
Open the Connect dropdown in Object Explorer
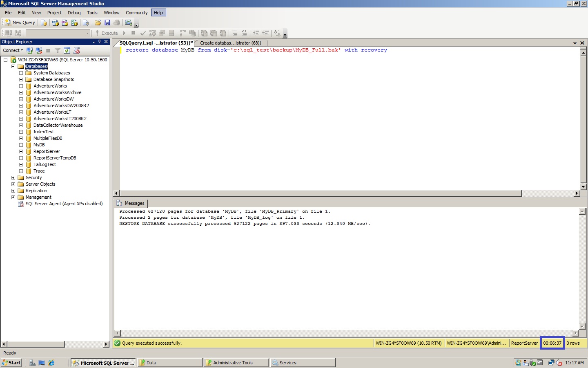click(x=12, y=50)
